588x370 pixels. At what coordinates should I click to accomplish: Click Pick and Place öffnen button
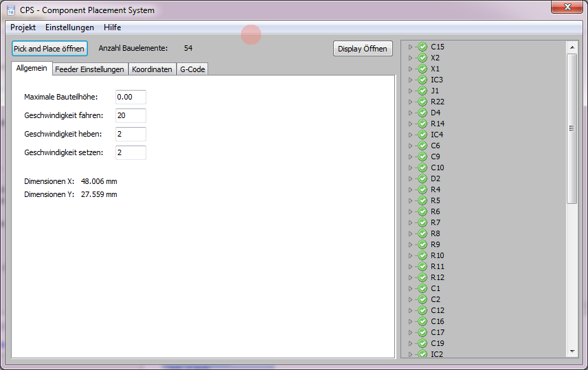49,49
